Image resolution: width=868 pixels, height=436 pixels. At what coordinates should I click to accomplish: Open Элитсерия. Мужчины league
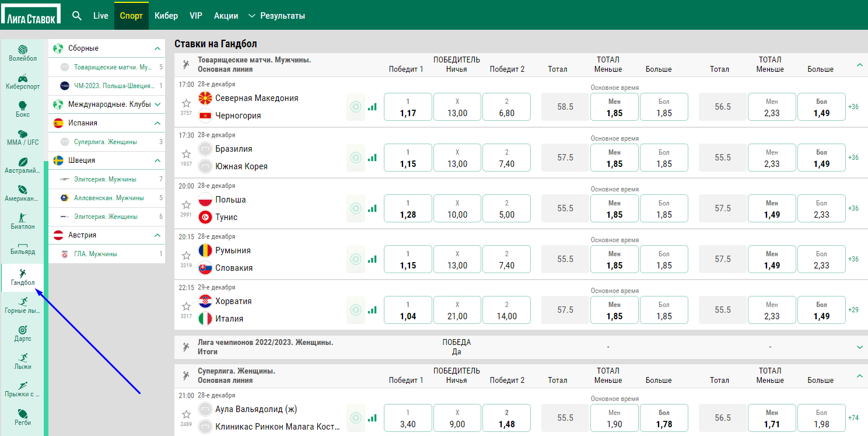tap(107, 179)
